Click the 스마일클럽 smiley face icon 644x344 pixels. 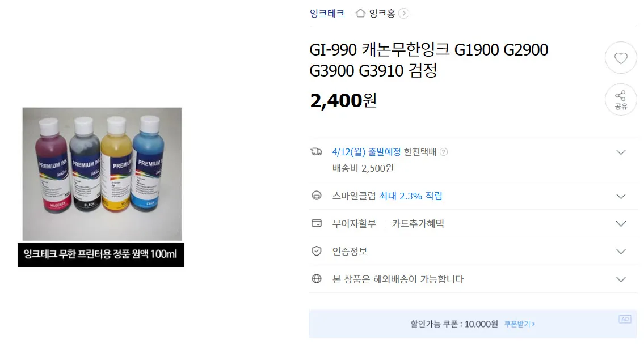tap(317, 196)
